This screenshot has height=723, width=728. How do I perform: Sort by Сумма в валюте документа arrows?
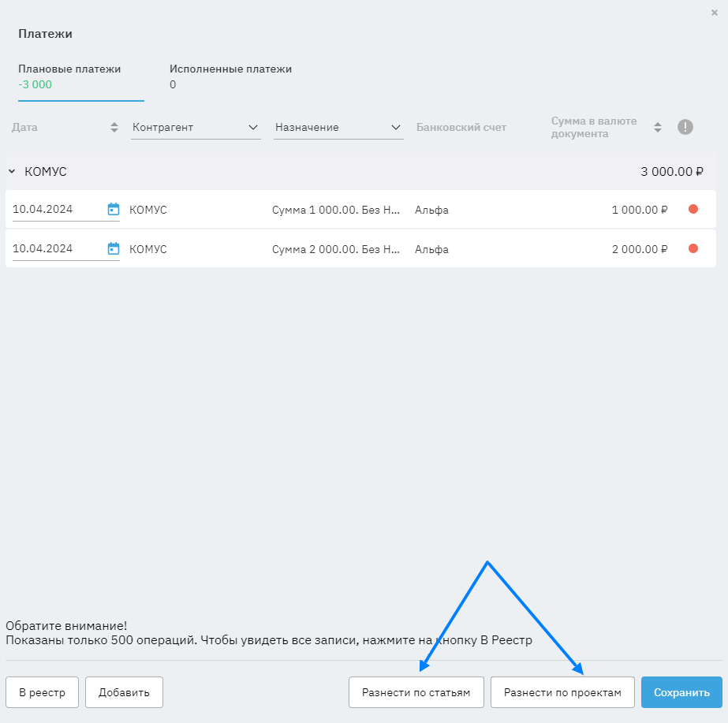click(x=657, y=127)
